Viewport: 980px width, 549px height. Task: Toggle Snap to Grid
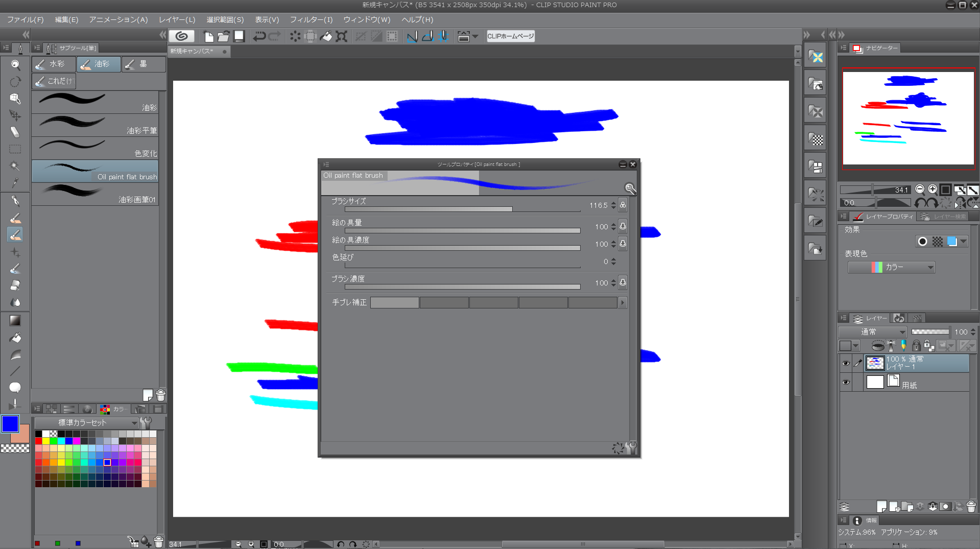(443, 36)
